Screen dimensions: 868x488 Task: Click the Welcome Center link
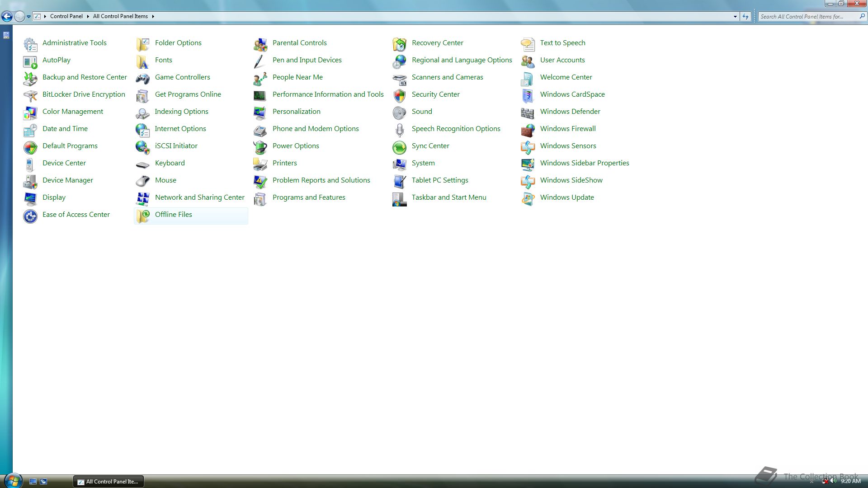click(x=566, y=77)
